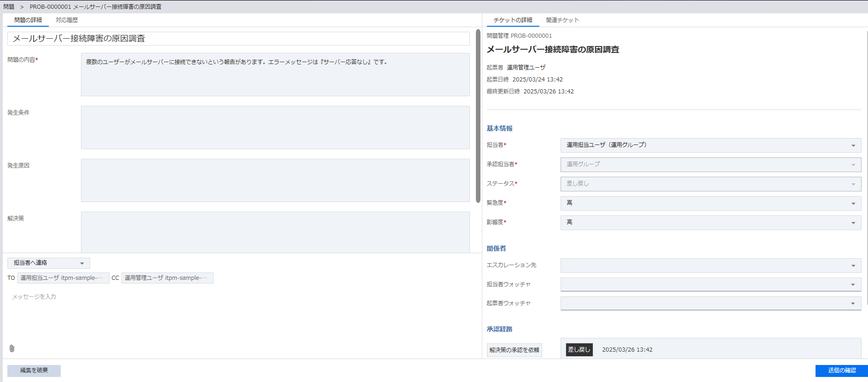The width and height of the screenshot is (868, 382).
Task: Switch to the 対応履歴 tab
Action: tap(67, 20)
